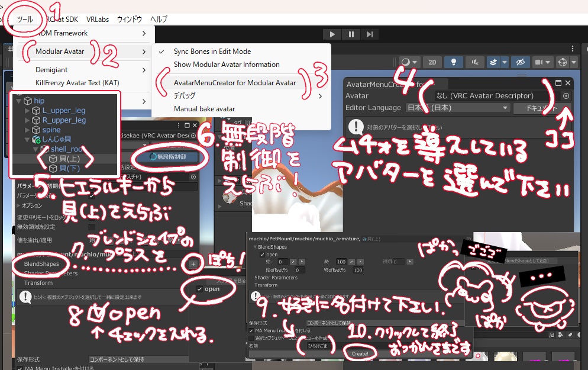The image size is (588, 370).
Task: Click Transform label in left creator window
Action: click(x=38, y=283)
